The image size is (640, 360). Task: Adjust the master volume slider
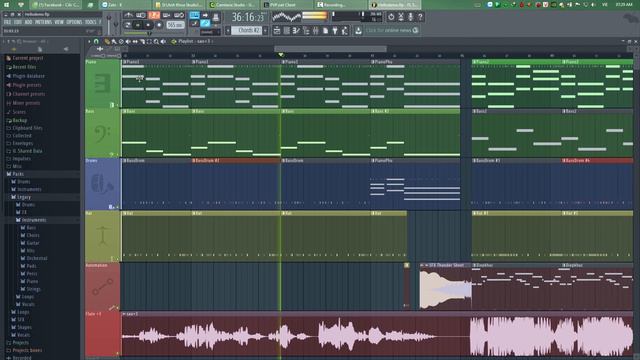point(109,24)
